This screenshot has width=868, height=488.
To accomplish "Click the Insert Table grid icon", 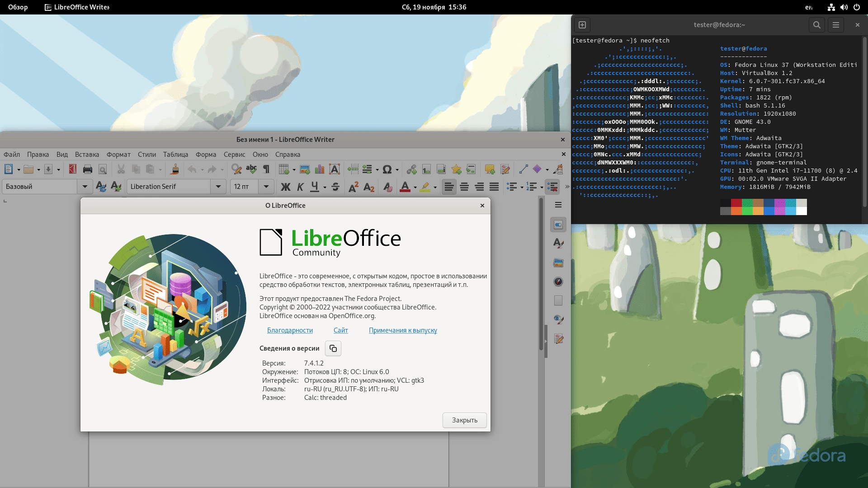I will pos(284,169).
